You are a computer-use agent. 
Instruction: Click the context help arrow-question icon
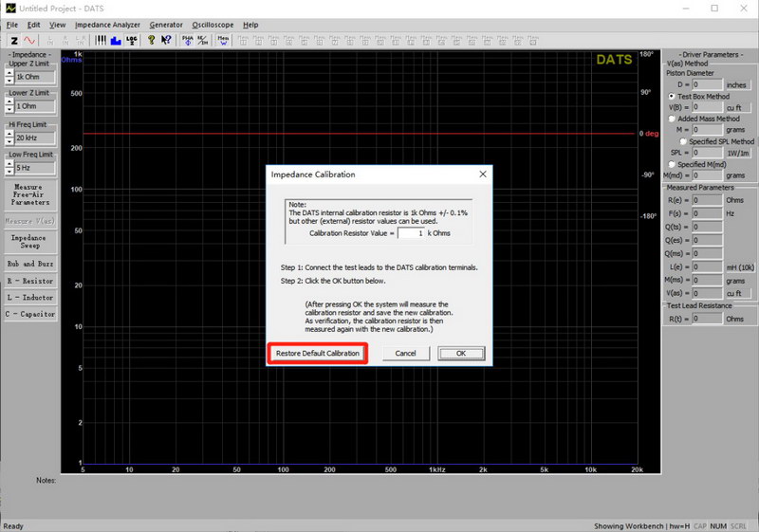click(x=166, y=41)
